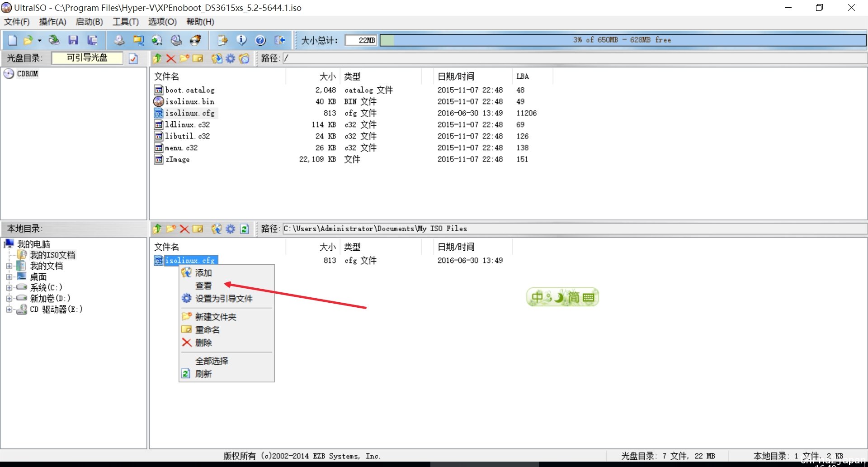868x467 pixels.
Task: Click the disc icon with green arrow
Action: pyautogui.click(x=157, y=40)
